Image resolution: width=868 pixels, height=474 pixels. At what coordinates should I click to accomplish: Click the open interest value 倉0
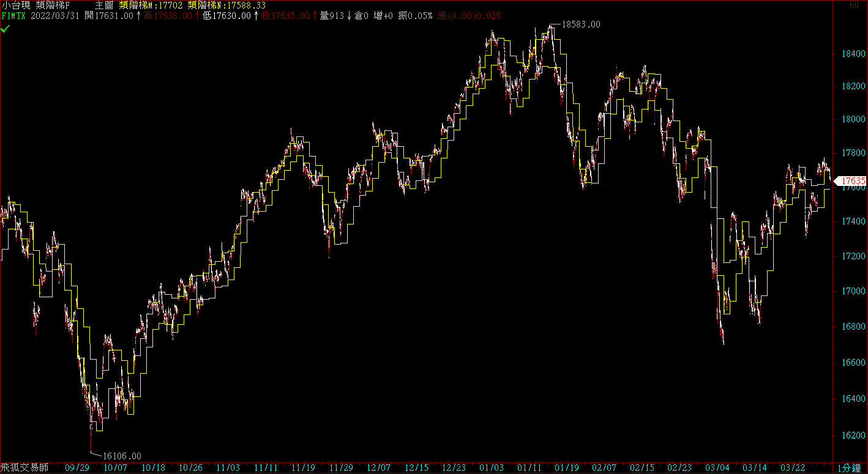(x=362, y=15)
